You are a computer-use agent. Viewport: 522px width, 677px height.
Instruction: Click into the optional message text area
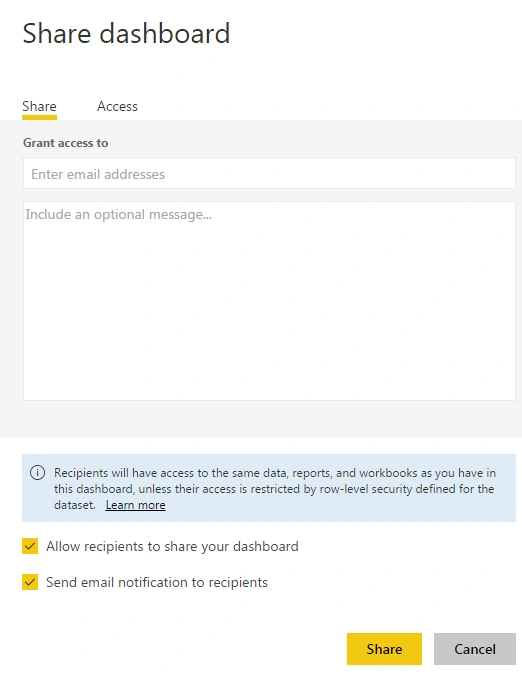(x=269, y=301)
